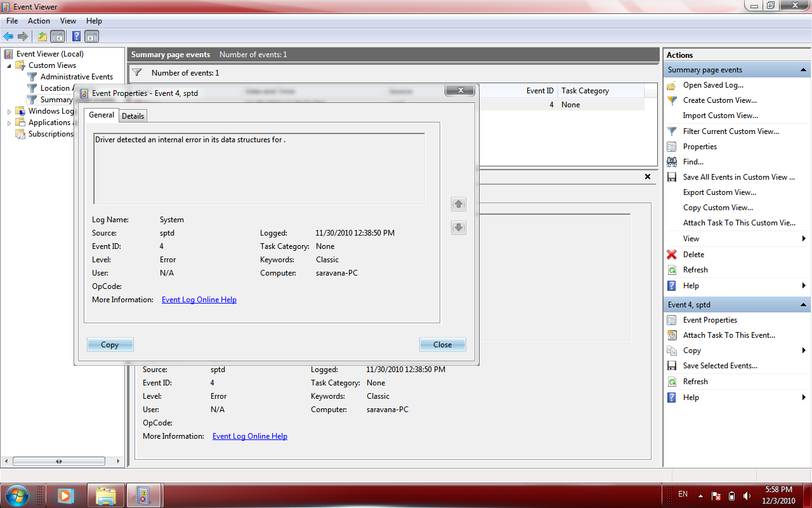Collapse the Custom Views tree node
This screenshot has width=812, height=508.
click(x=9, y=65)
